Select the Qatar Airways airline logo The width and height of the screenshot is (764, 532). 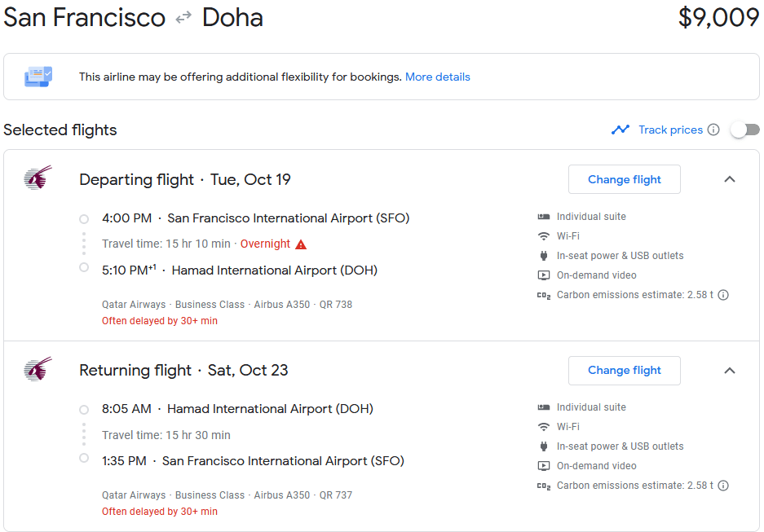point(38,178)
